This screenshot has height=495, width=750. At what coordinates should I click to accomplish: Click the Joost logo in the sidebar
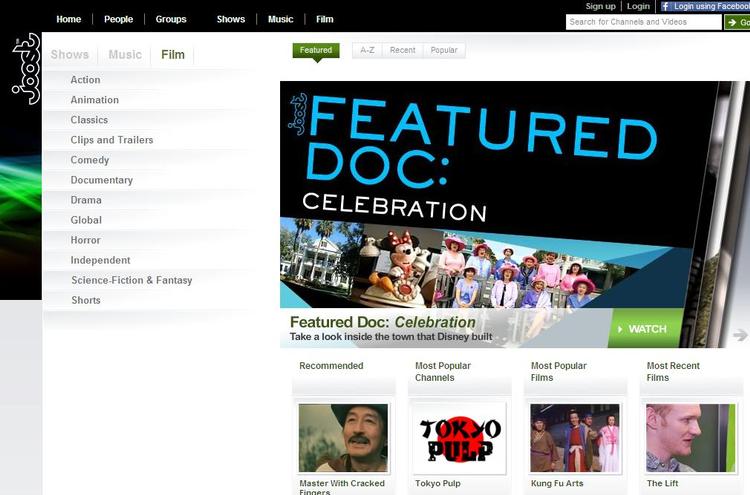pyautogui.click(x=26, y=69)
